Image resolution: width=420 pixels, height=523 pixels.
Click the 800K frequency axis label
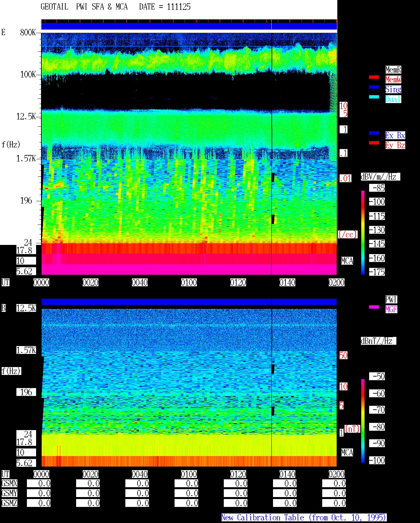pos(28,32)
